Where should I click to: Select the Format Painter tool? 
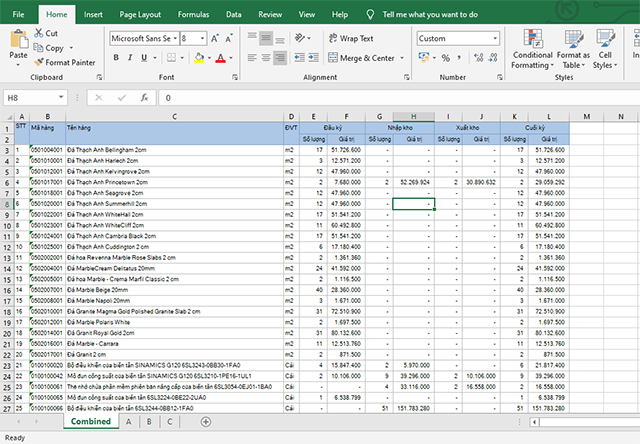coord(64,62)
